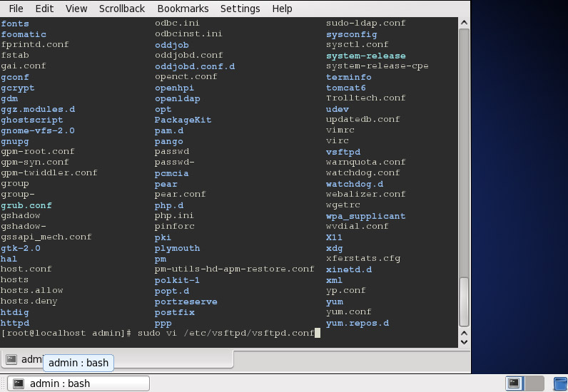Viewport: 568px width, 392px height.
Task: Click the gssapi_mech.conf file name
Action: pyautogui.click(x=46, y=237)
